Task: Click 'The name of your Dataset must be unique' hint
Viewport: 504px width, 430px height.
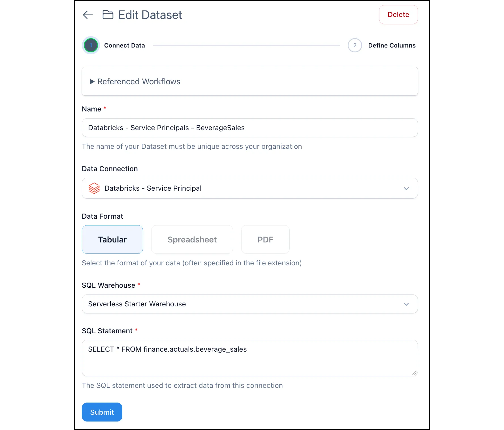Action: pos(192,146)
